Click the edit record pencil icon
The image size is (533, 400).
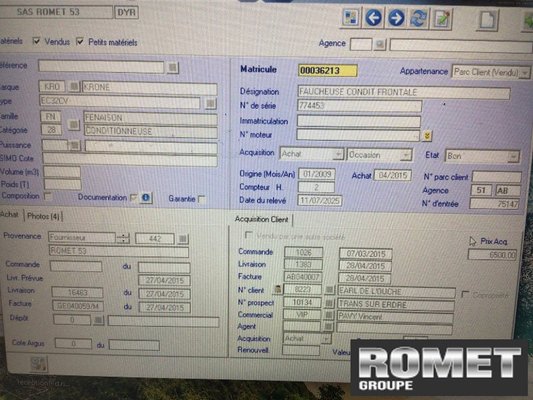coord(442,19)
